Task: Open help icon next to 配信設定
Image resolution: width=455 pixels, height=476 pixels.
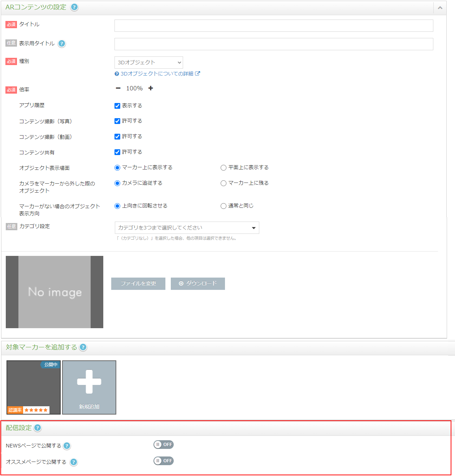Action: click(x=38, y=428)
